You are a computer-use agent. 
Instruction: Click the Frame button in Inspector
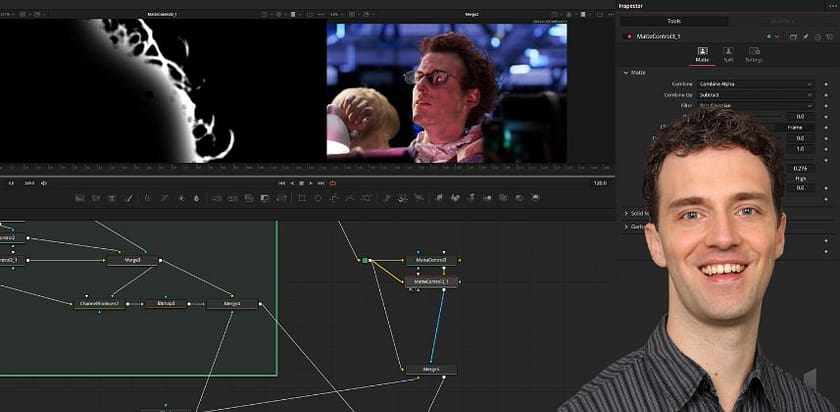click(x=794, y=128)
